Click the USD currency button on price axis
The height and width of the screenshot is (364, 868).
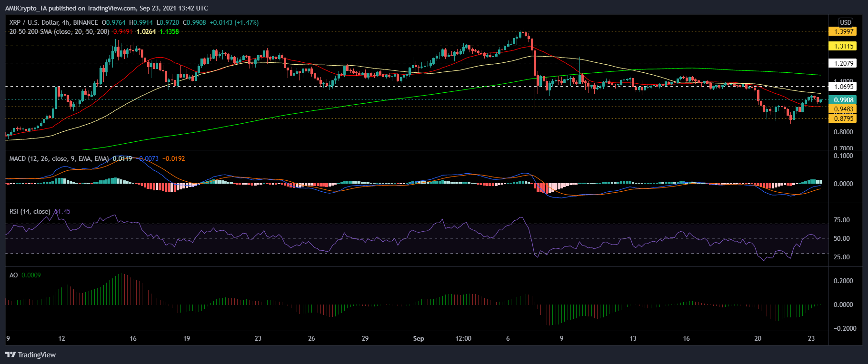846,22
